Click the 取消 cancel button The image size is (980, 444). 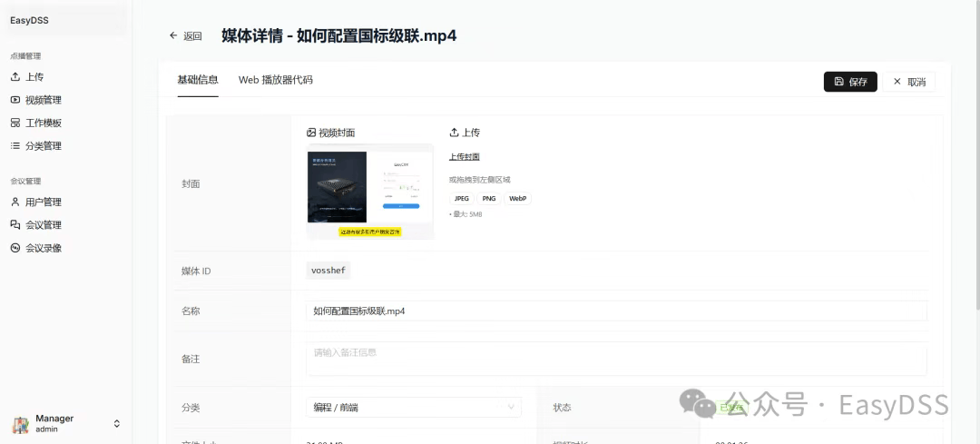click(908, 82)
